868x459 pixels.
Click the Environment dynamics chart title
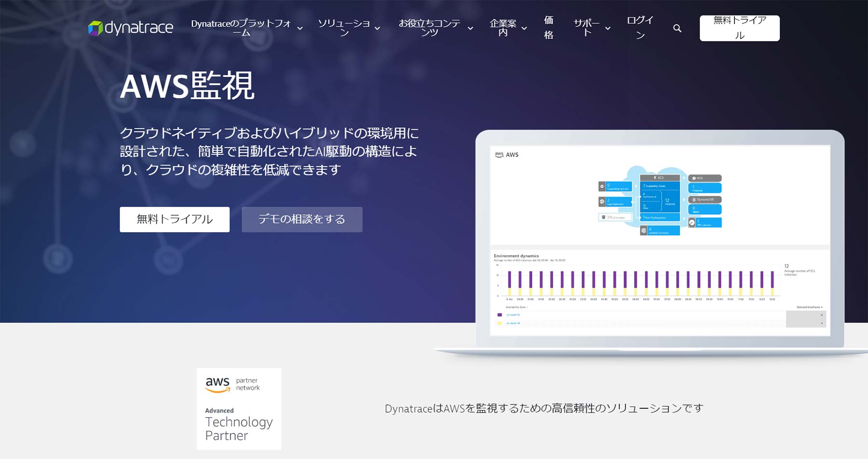click(x=516, y=256)
